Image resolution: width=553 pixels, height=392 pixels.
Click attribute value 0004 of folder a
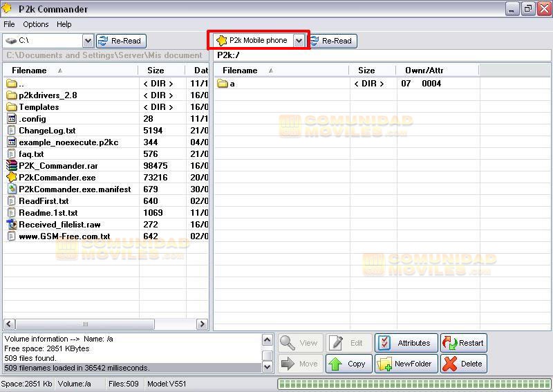(431, 84)
